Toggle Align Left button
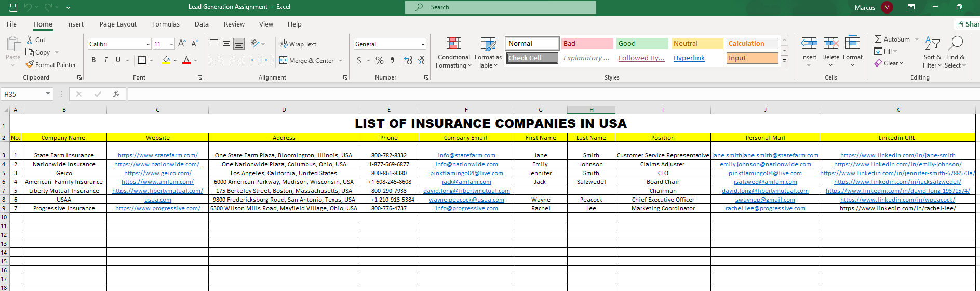Viewport: 980px width, 291px height. (214, 60)
